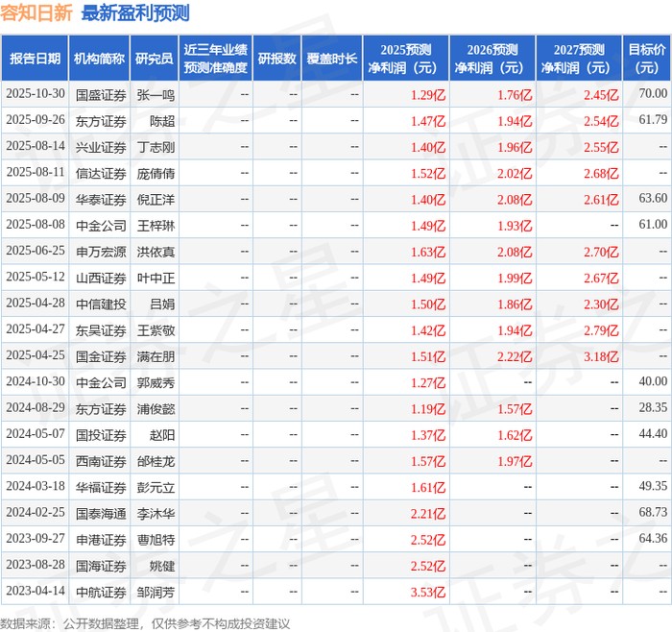Click institution 国金证券

click(101, 356)
